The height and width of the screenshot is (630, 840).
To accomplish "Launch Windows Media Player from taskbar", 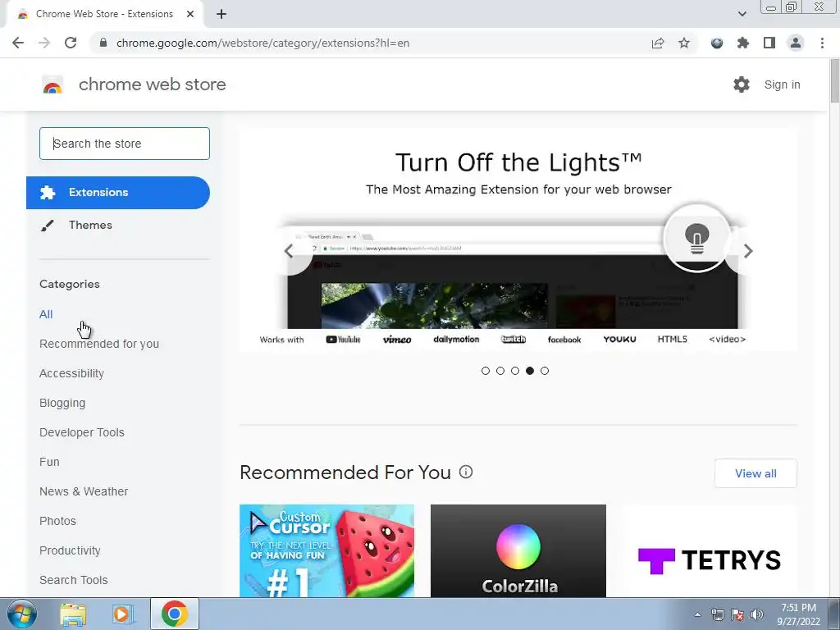I will click(121, 614).
